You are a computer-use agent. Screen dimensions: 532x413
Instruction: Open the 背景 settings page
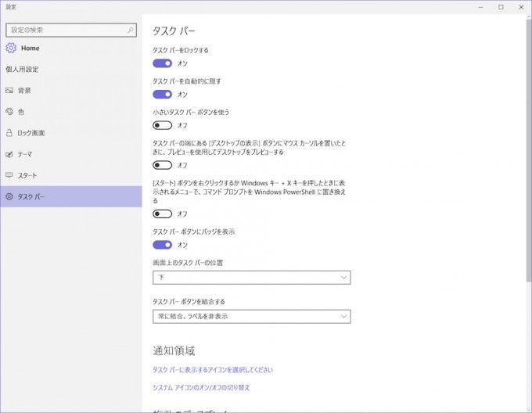pyautogui.click(x=71, y=91)
